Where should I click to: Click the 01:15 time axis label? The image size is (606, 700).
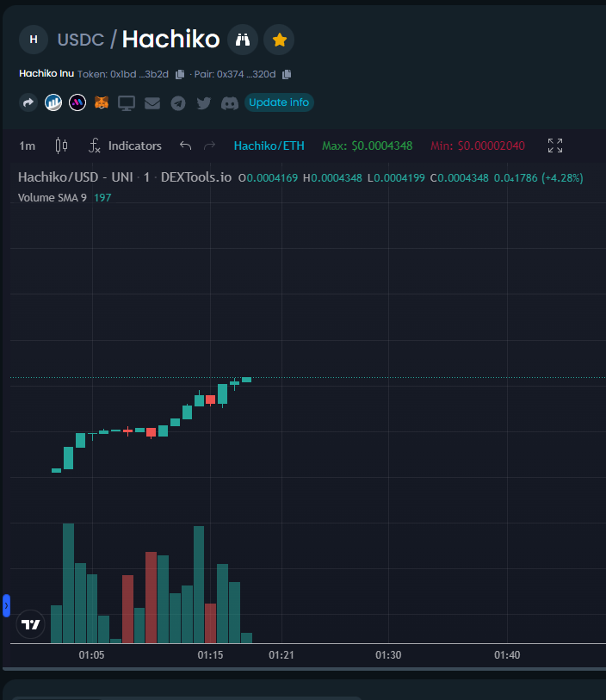tap(210, 655)
